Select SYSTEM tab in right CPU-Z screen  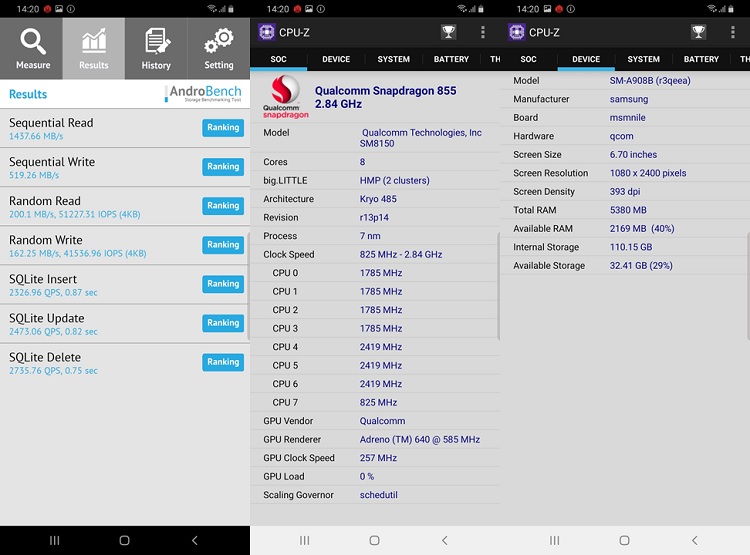click(643, 59)
